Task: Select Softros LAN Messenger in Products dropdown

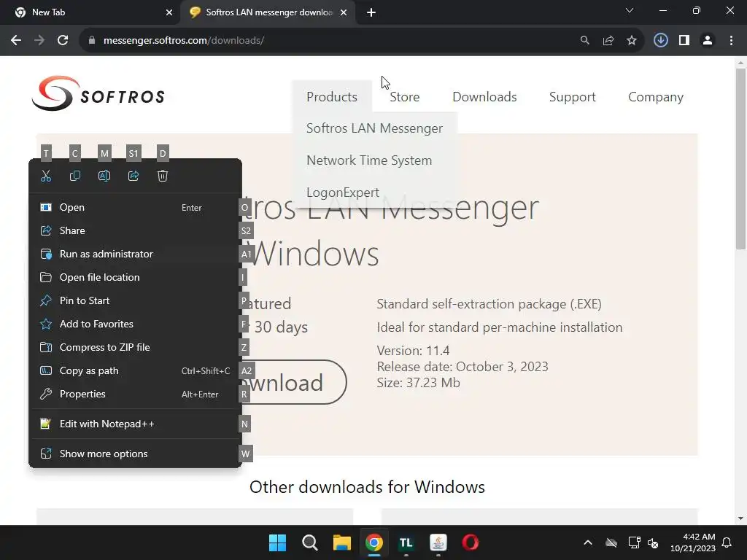Action: click(x=374, y=128)
